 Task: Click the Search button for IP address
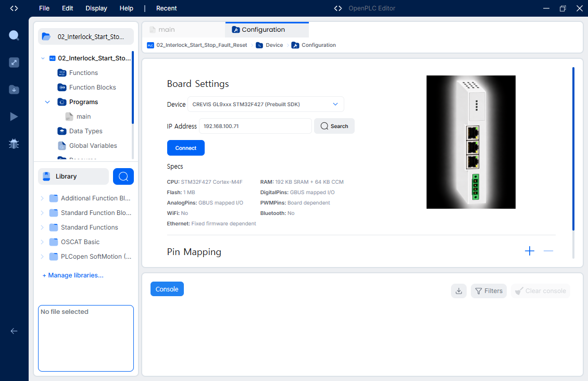pos(334,126)
